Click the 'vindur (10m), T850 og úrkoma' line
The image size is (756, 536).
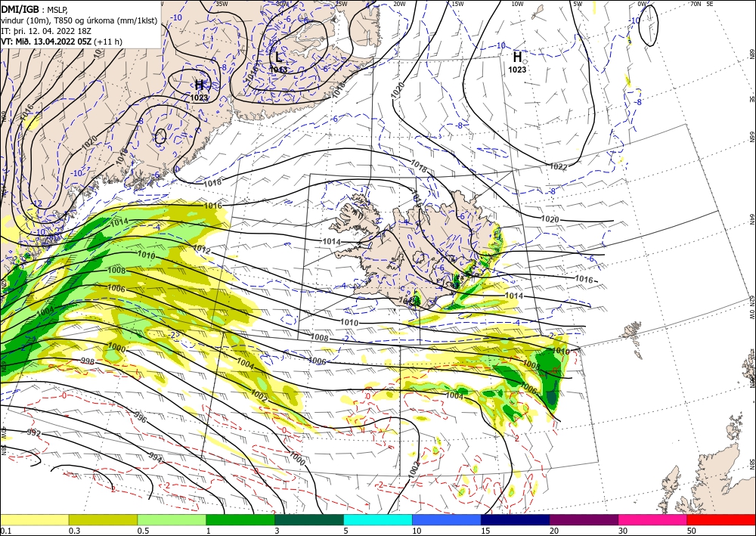click(79, 20)
